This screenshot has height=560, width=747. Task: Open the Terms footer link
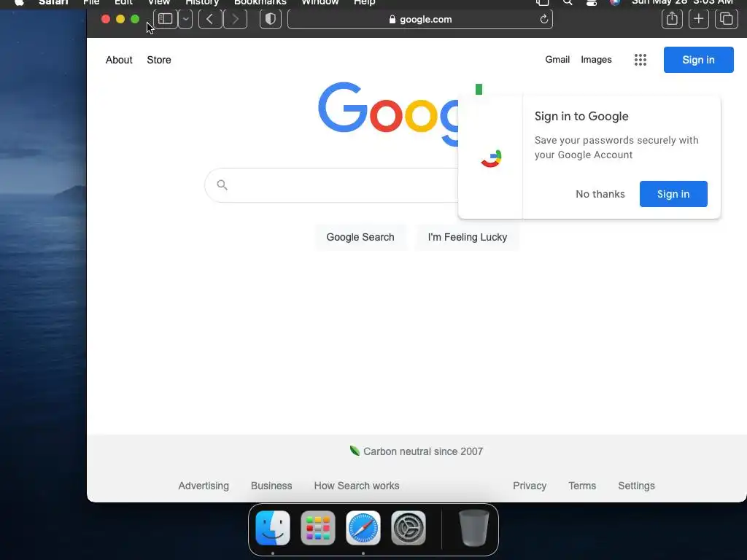click(582, 486)
